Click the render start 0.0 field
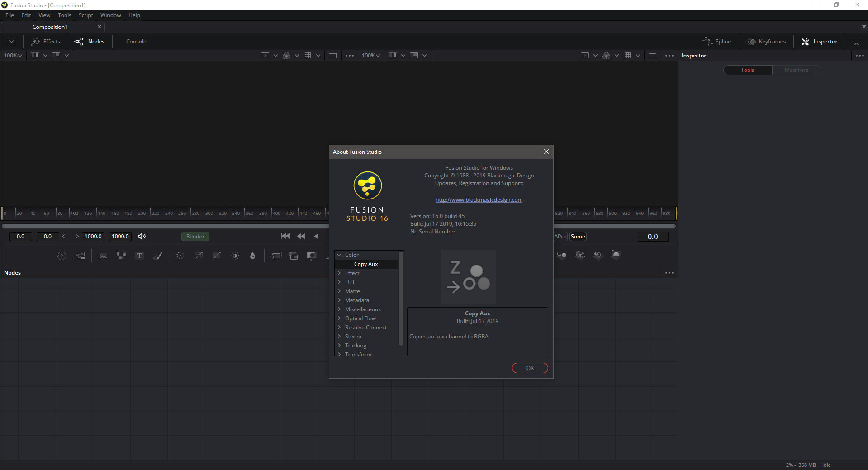The height and width of the screenshot is (470, 868). 21,236
